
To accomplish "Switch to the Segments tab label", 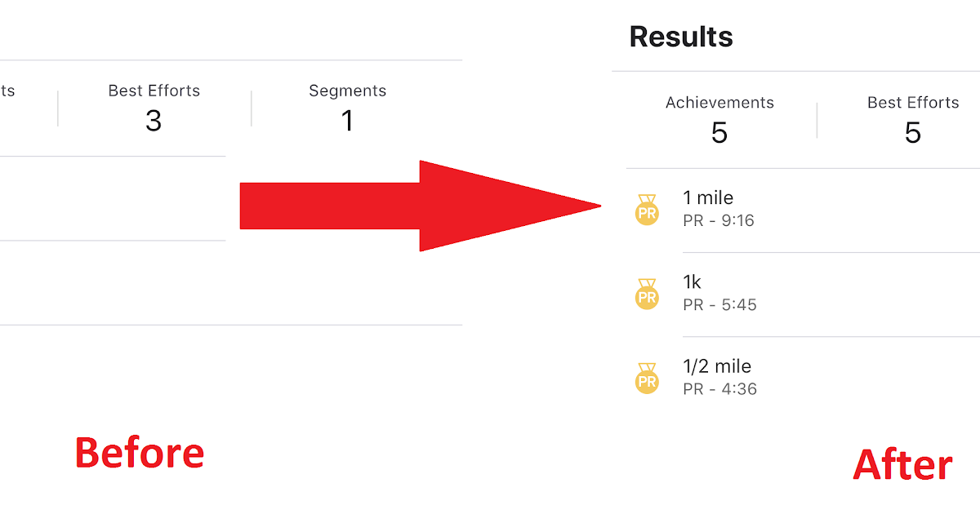I will tap(347, 91).
